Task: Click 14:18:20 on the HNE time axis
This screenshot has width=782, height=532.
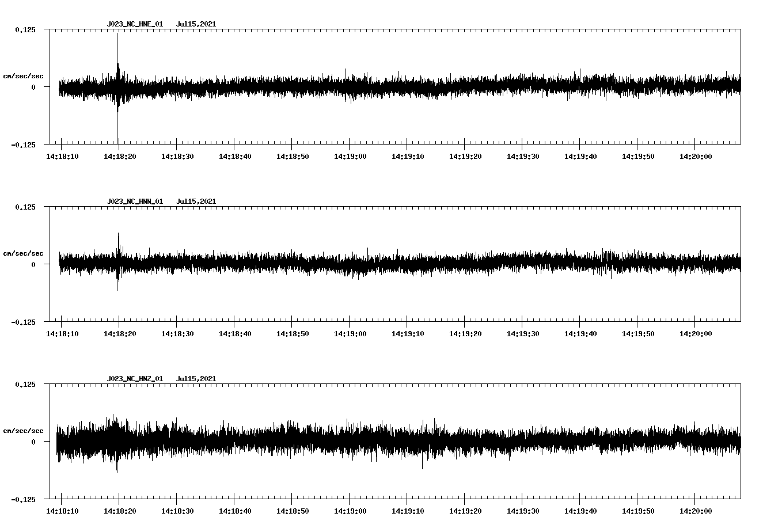Action: click(x=120, y=157)
